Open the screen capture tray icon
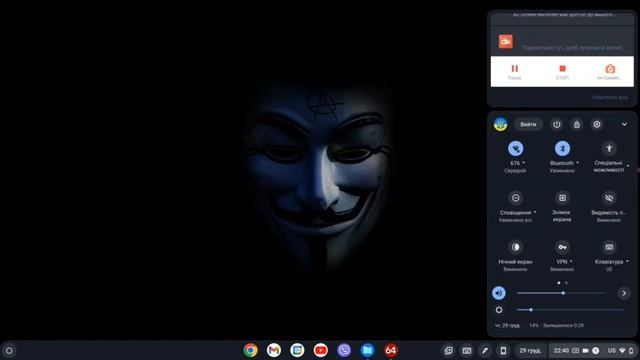The height and width of the screenshot is (360, 640). coord(449,351)
